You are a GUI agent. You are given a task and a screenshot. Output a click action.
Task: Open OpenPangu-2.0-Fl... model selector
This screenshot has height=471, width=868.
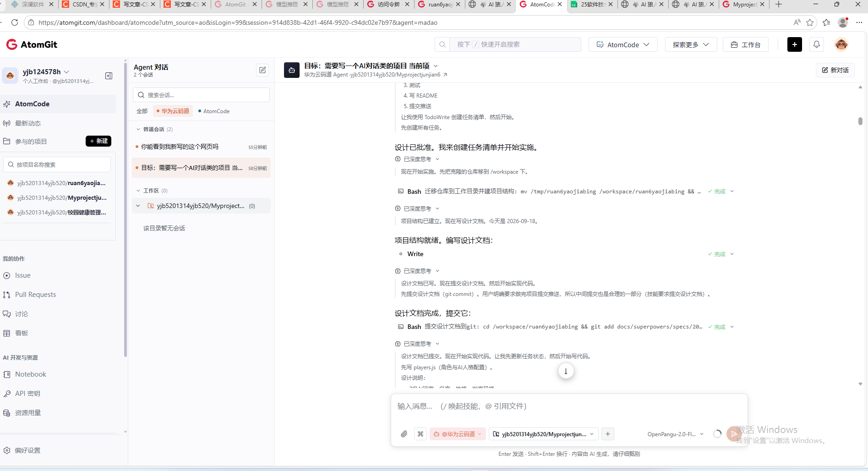click(x=676, y=434)
